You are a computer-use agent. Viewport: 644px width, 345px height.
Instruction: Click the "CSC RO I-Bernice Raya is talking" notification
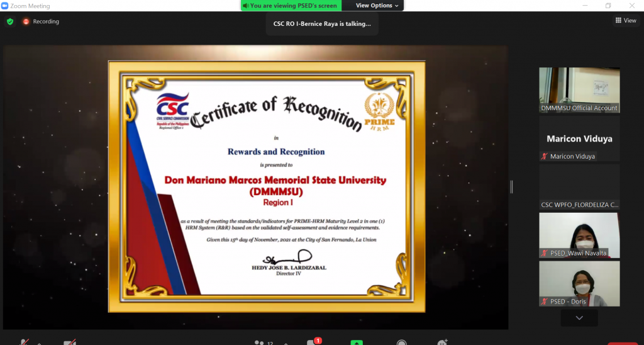(322, 24)
